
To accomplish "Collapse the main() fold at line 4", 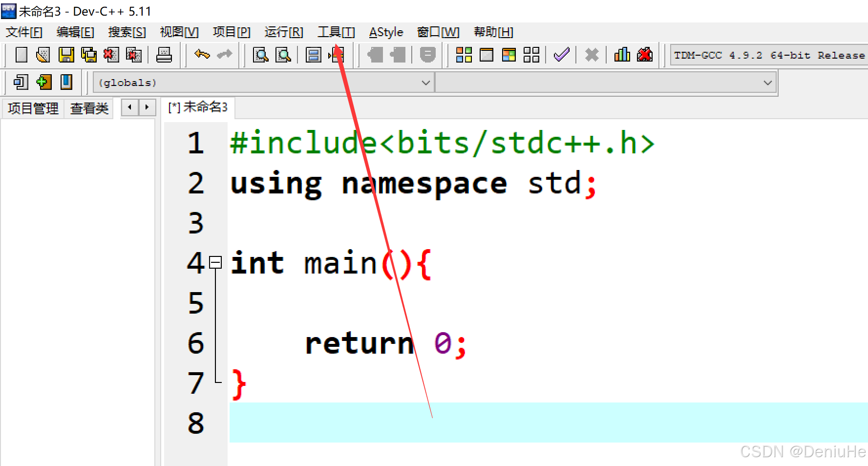I will pos(215,263).
